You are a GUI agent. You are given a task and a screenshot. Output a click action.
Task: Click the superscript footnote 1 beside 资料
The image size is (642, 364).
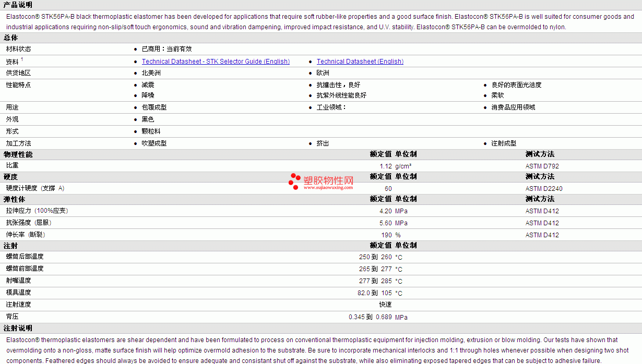coord(22,59)
